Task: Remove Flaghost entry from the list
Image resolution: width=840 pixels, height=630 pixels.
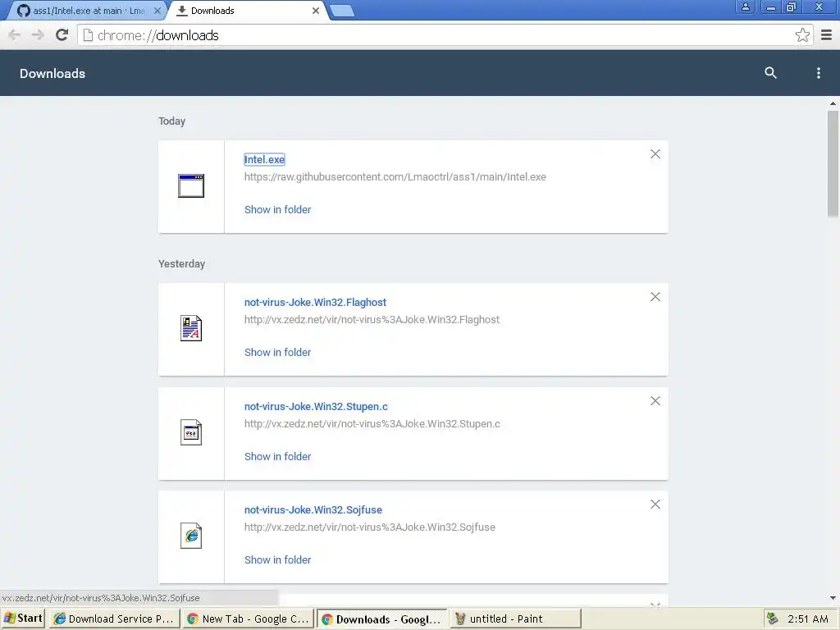Action: click(x=655, y=297)
